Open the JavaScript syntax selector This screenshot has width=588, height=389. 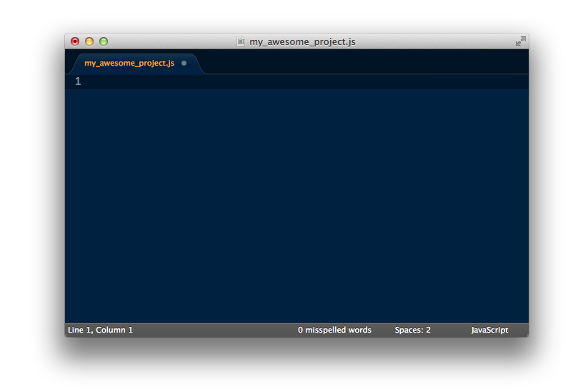click(x=489, y=330)
